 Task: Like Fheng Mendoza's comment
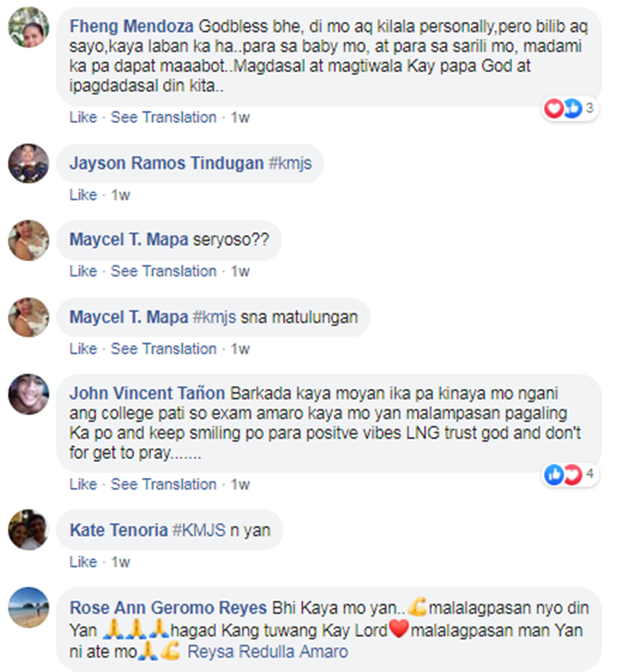click(x=83, y=117)
